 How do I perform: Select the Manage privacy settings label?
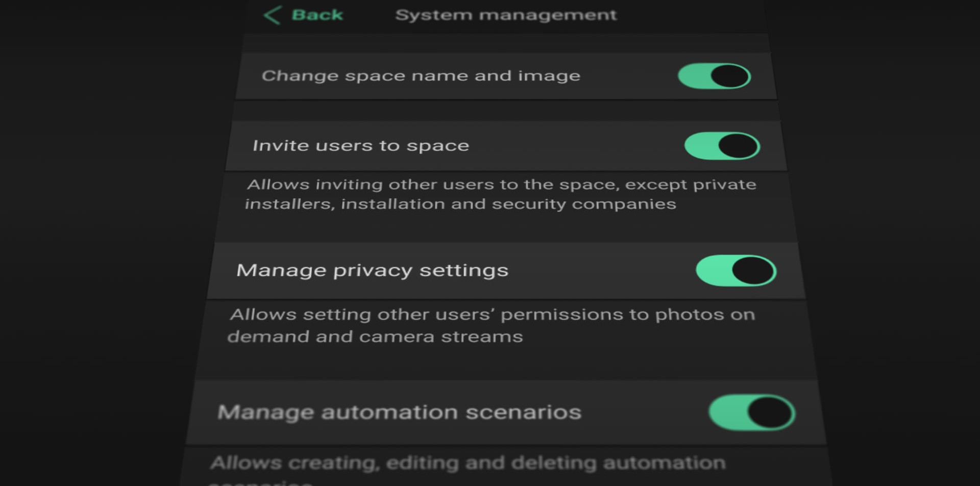[373, 270]
